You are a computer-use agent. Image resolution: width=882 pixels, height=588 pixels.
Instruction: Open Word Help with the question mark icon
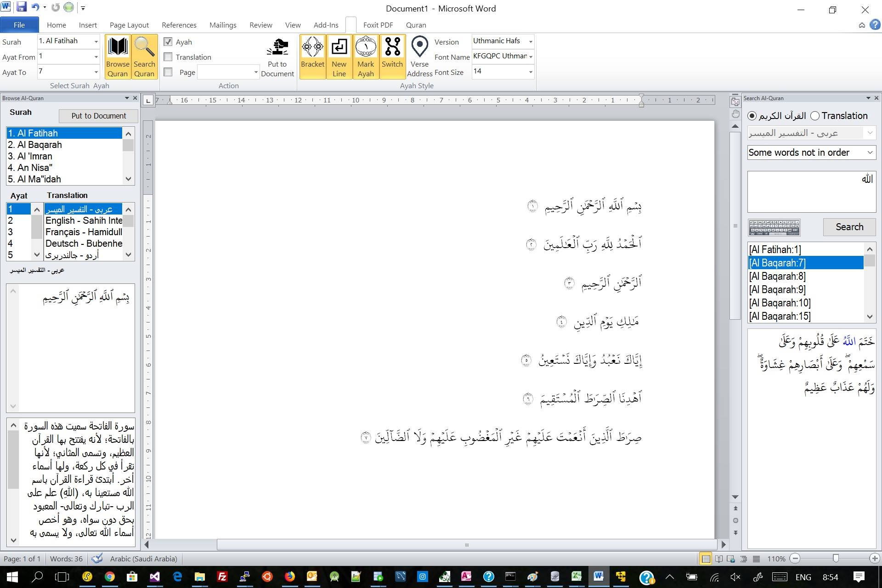coord(875,25)
